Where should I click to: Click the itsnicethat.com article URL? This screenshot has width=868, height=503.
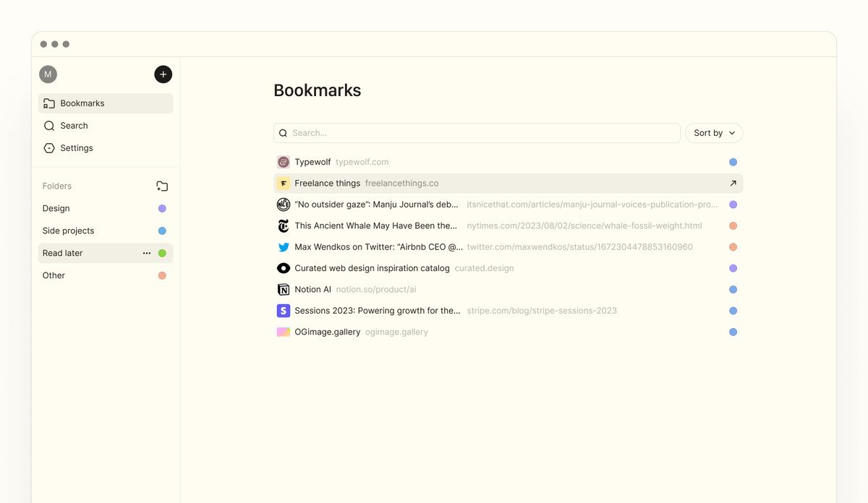click(x=592, y=205)
